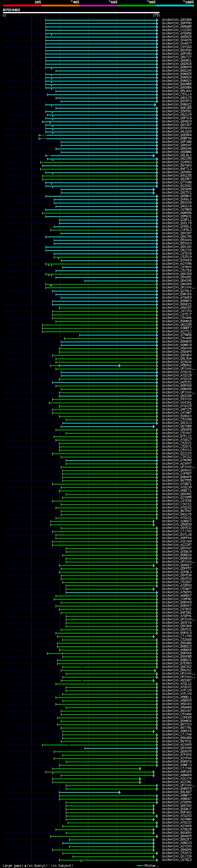This screenshot has width=197, height=868.
Task: Select the UniRef100_C9YSQ3 label
Action: tap(177, 47)
